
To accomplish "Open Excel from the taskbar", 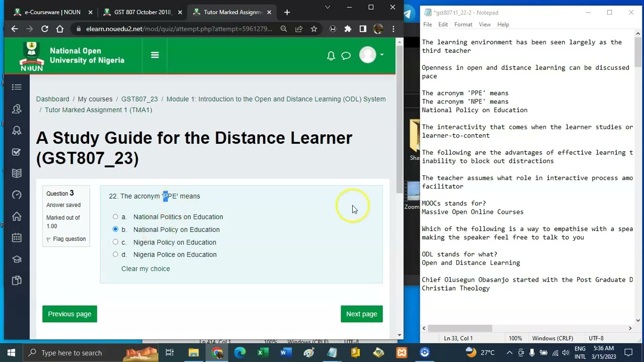I will coord(263,352).
